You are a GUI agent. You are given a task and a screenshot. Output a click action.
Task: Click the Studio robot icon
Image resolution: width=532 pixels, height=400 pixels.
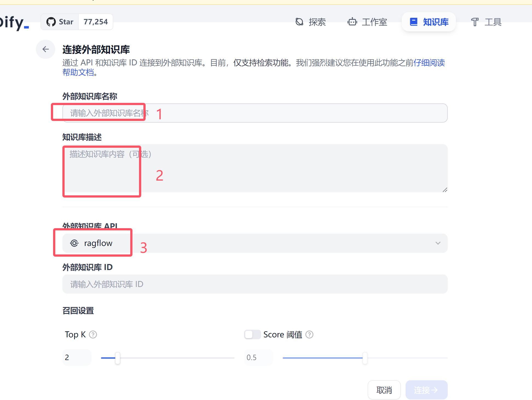352,22
